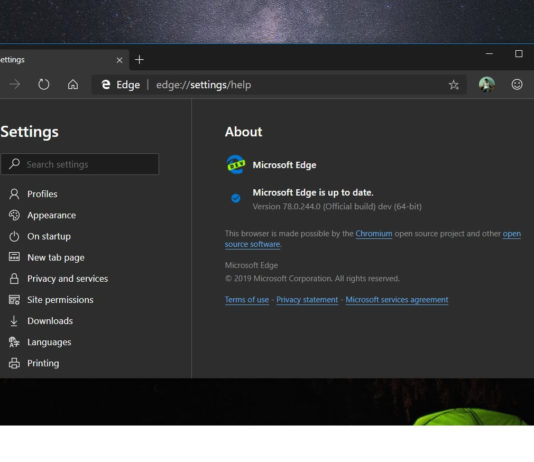Open a new tab with the plus button
The width and height of the screenshot is (534, 462).
[x=139, y=60]
